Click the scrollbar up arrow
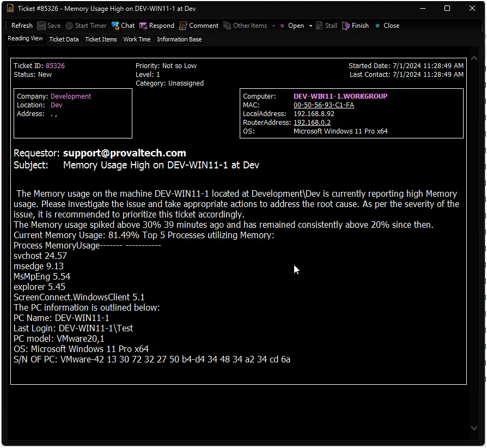Image resolution: width=487 pixels, height=448 pixels. [474, 58]
